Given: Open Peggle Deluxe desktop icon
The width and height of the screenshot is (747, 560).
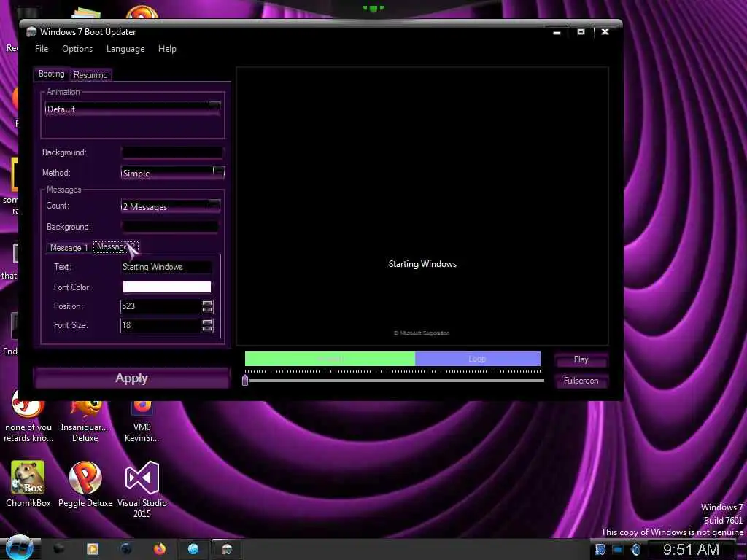Looking at the screenshot, I should (x=85, y=484).
